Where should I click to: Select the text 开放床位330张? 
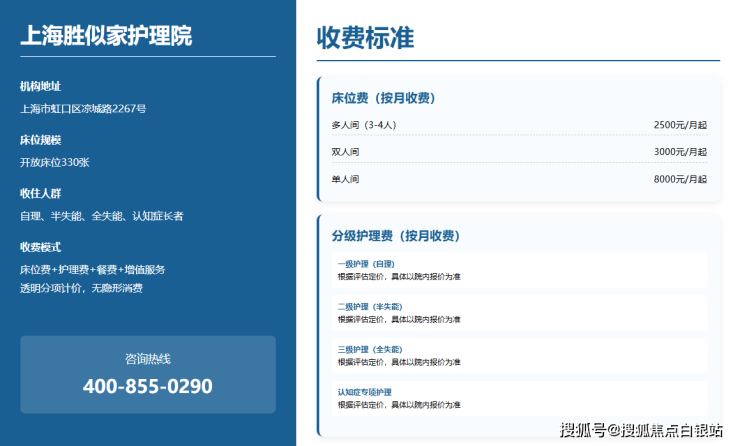coord(55,163)
